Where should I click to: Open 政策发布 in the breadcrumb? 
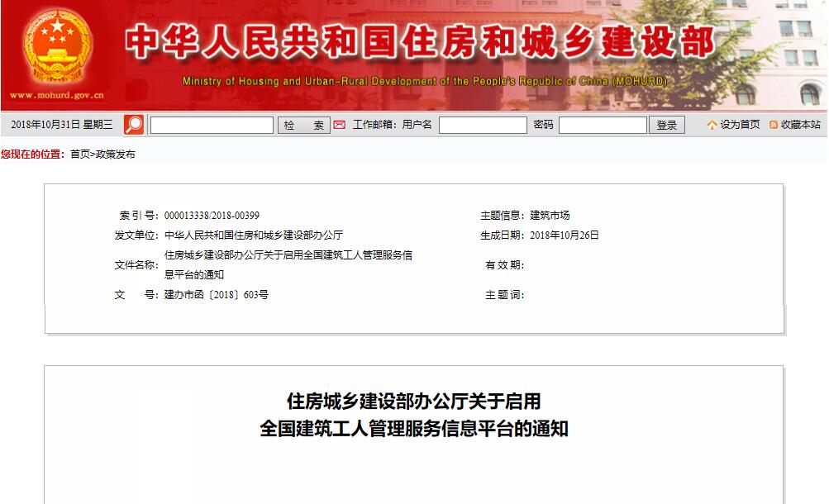[116, 155]
